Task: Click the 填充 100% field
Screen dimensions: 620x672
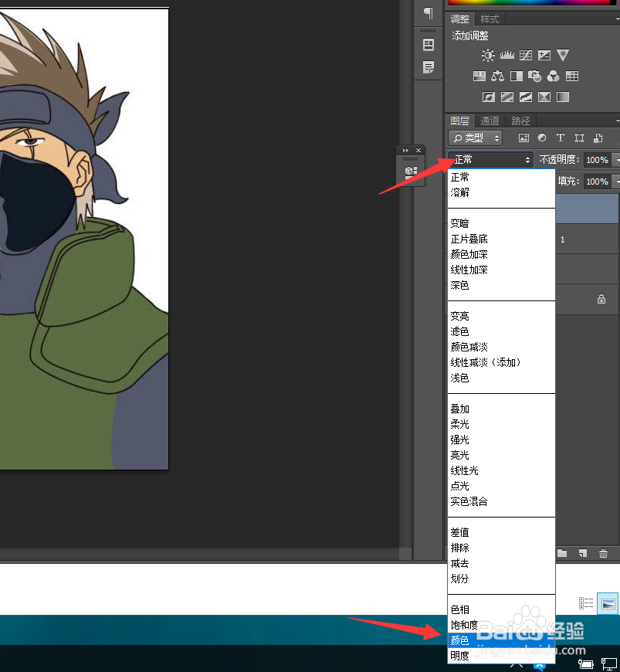Action: pyautogui.click(x=597, y=182)
